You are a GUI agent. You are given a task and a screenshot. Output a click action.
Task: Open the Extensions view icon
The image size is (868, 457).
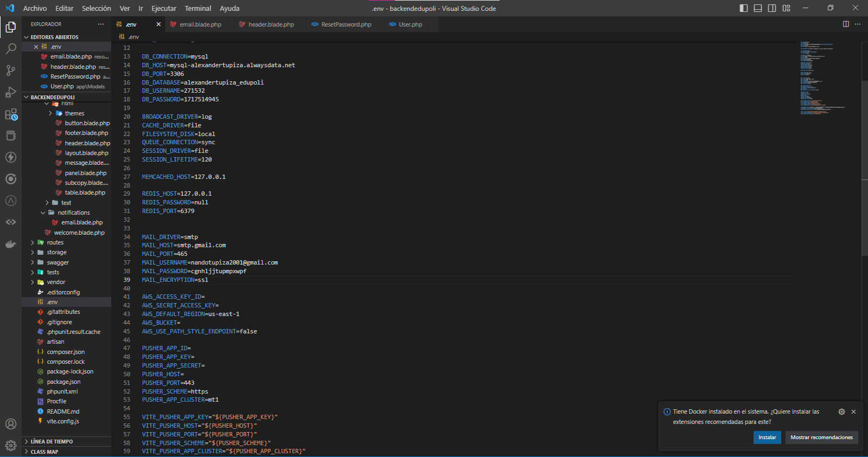[x=11, y=114]
